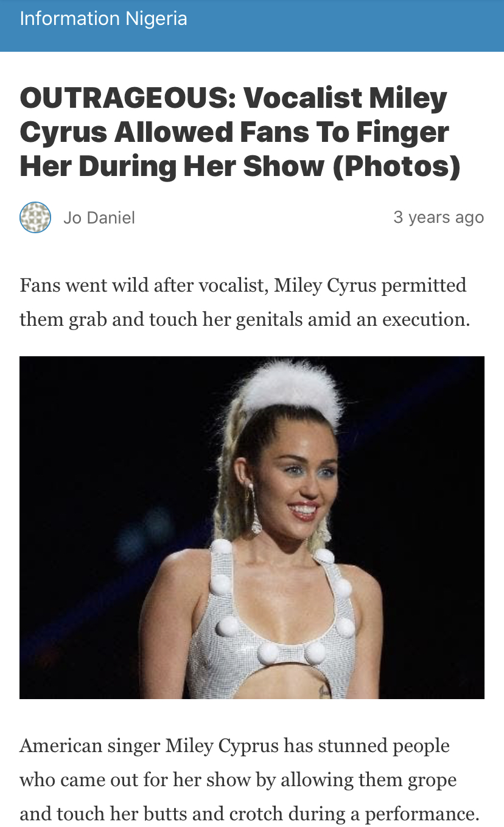Click the author's circular avatar icon
The width and height of the screenshot is (504, 827).
pos(35,217)
